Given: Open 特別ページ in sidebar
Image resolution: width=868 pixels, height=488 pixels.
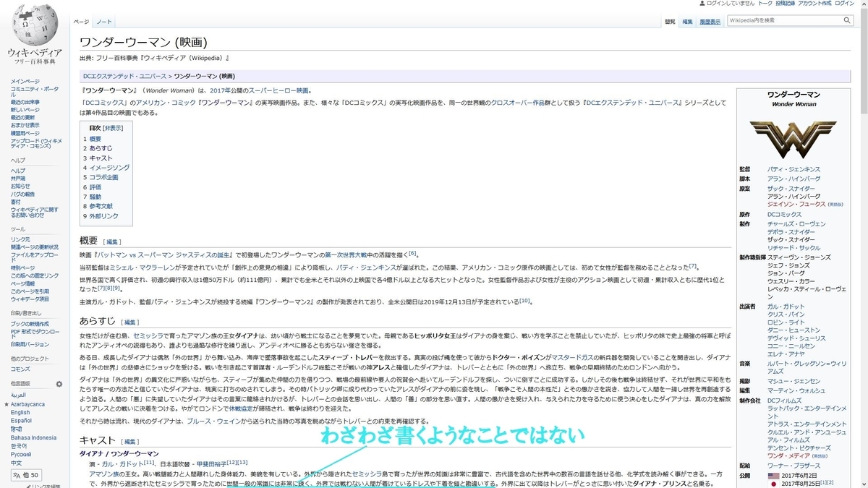Looking at the screenshot, I should pyautogui.click(x=22, y=268).
